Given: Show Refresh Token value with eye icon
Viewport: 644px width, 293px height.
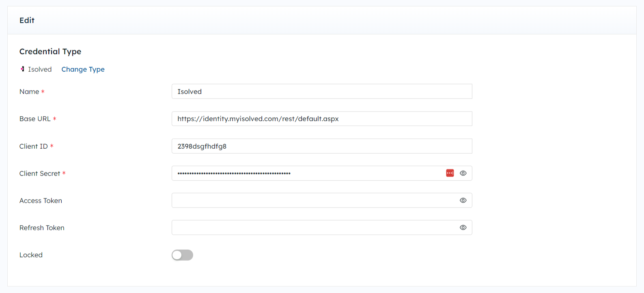Looking at the screenshot, I should point(463,227).
